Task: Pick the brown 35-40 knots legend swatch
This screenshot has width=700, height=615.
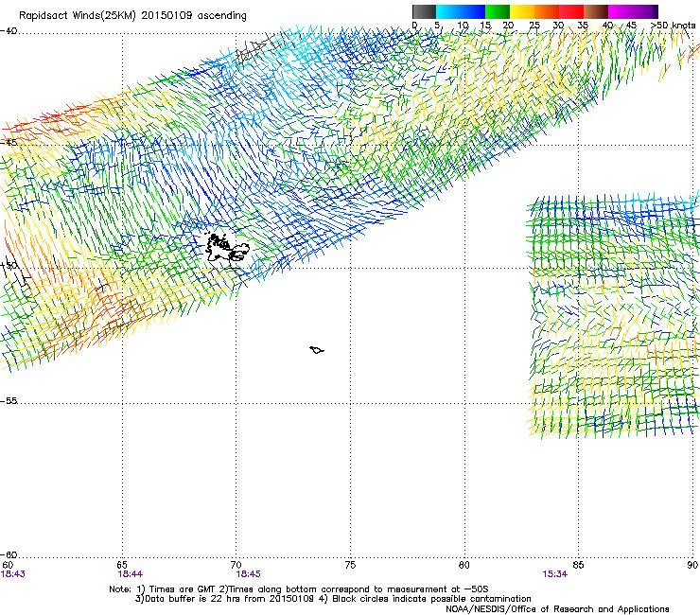Action: click(x=596, y=11)
